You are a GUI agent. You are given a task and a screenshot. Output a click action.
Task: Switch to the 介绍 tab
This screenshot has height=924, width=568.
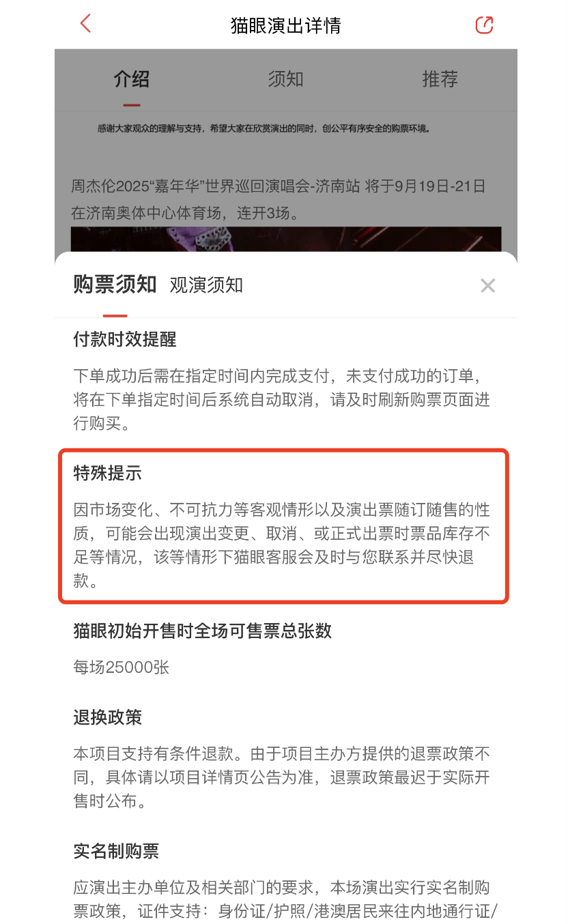[132, 79]
